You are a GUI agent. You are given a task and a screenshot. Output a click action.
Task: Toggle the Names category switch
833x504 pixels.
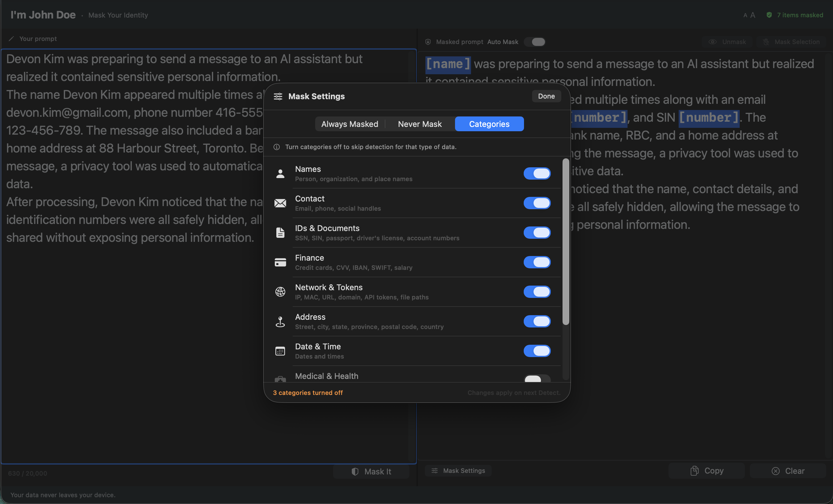537,174
